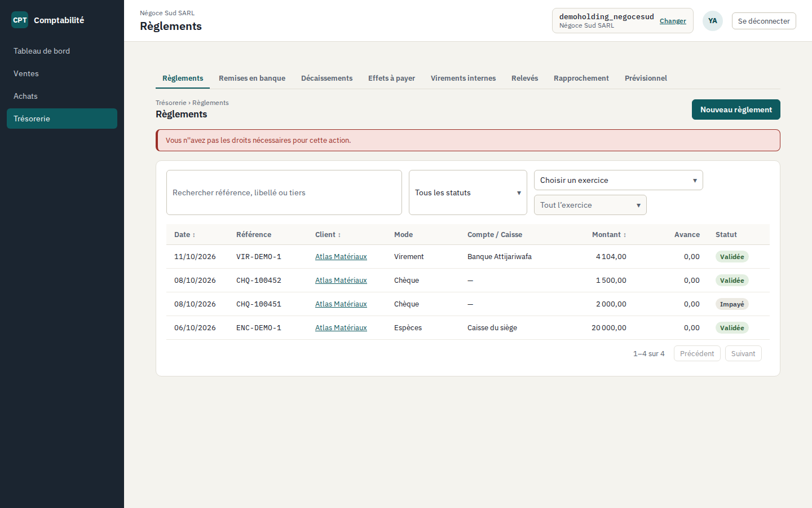Screen dimensions: 812x508
Task: Click the Se déconnecter button
Action: pyautogui.click(x=764, y=21)
